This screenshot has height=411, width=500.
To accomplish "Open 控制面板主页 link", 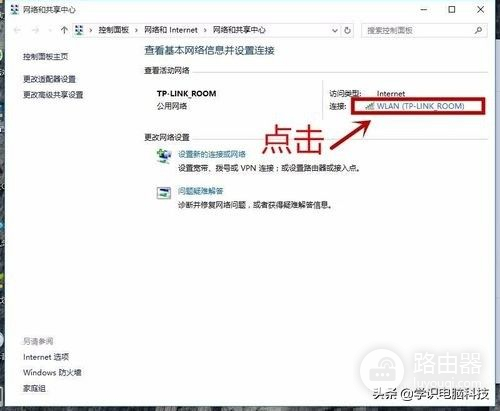I will [x=45, y=56].
